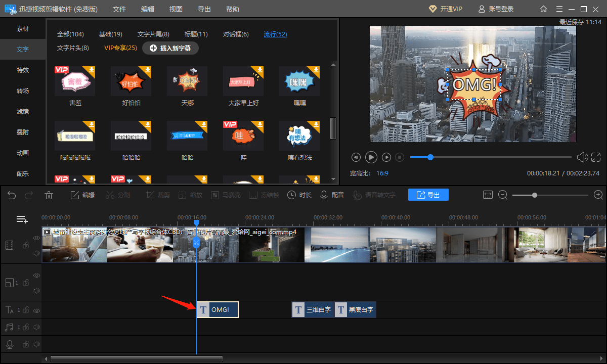The width and height of the screenshot is (607, 364).
Task: Click the blue 导出 export button
Action: (428, 195)
